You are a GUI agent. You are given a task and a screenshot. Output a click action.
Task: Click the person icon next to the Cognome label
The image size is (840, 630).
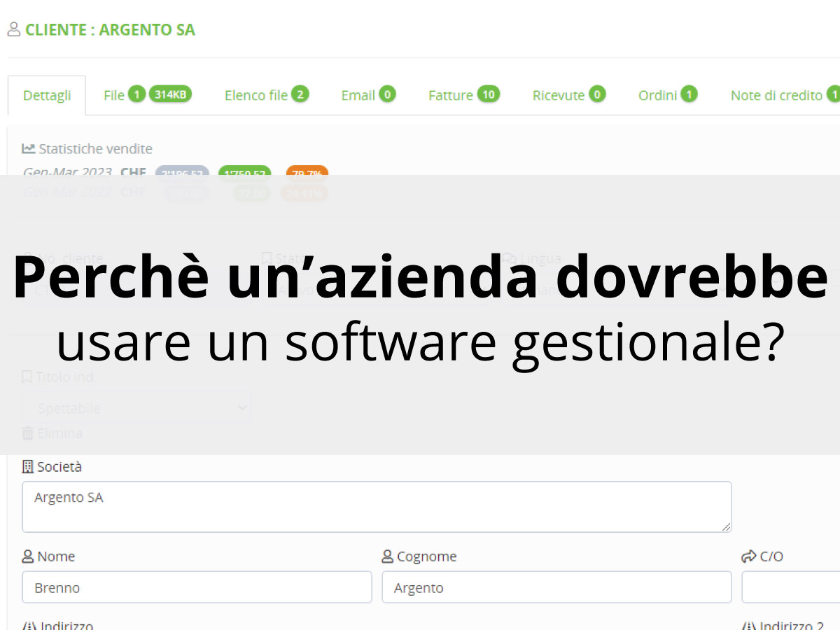(x=388, y=556)
